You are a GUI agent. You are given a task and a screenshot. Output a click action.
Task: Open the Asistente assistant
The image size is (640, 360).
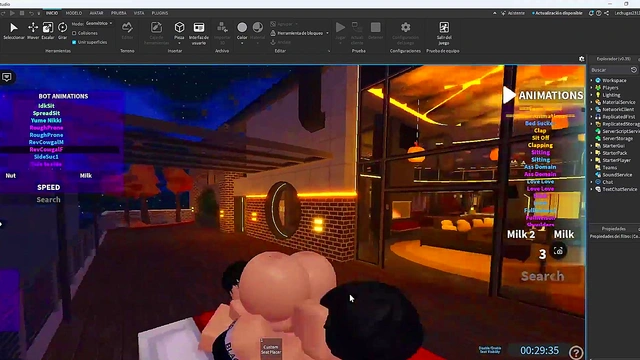pyautogui.click(x=513, y=13)
